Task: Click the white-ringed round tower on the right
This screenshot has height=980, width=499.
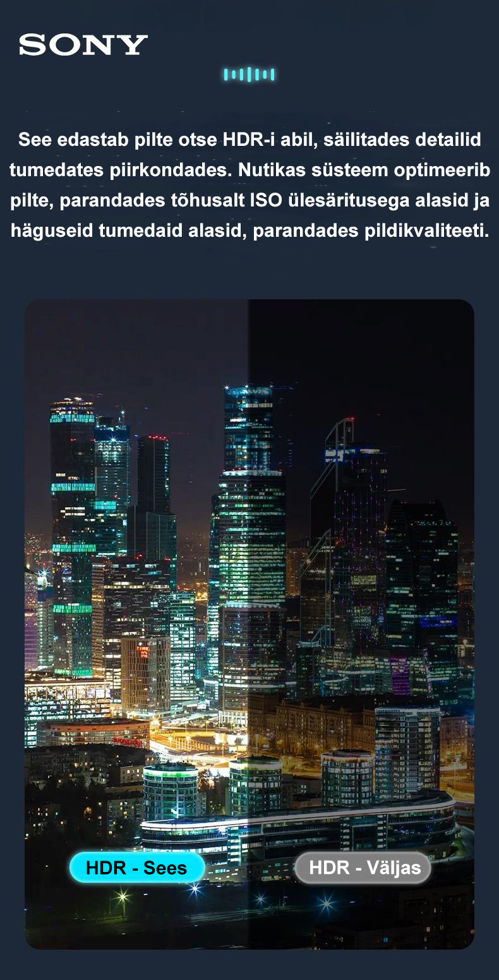Action: (347, 777)
